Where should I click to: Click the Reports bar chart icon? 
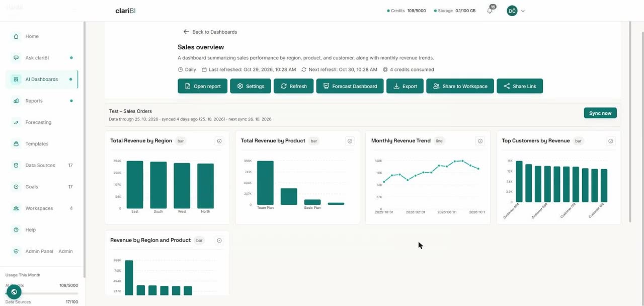[16, 101]
